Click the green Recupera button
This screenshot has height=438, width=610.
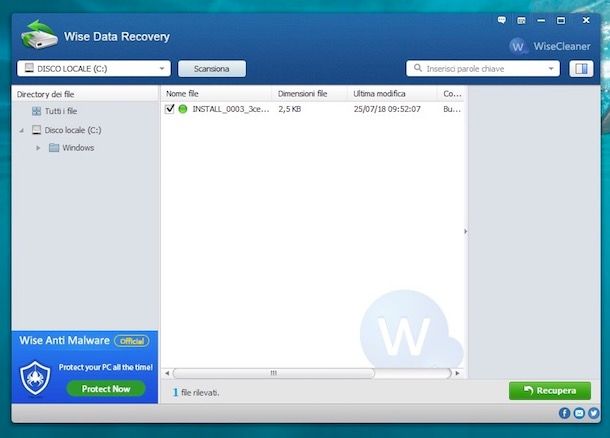(x=550, y=391)
